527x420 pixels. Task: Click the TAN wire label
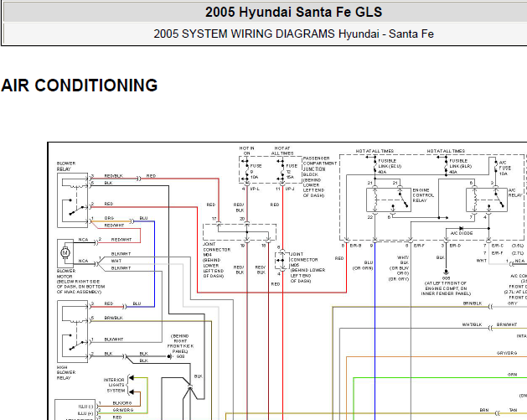[513, 410]
